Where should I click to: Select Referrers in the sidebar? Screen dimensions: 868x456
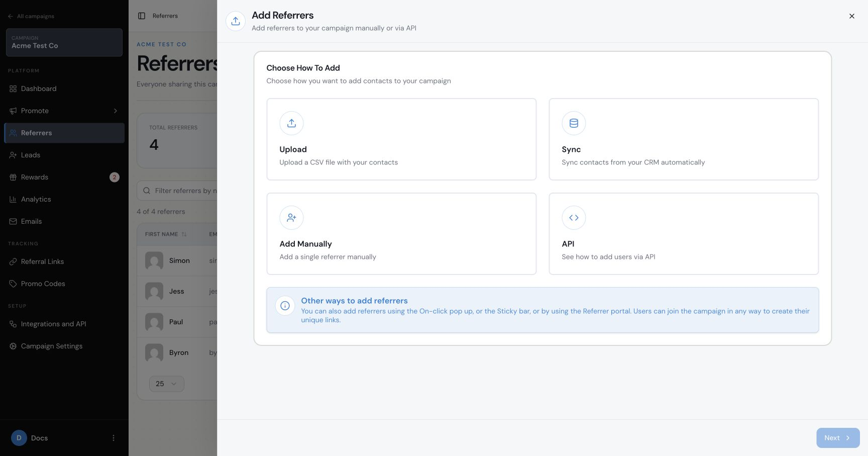click(64, 133)
